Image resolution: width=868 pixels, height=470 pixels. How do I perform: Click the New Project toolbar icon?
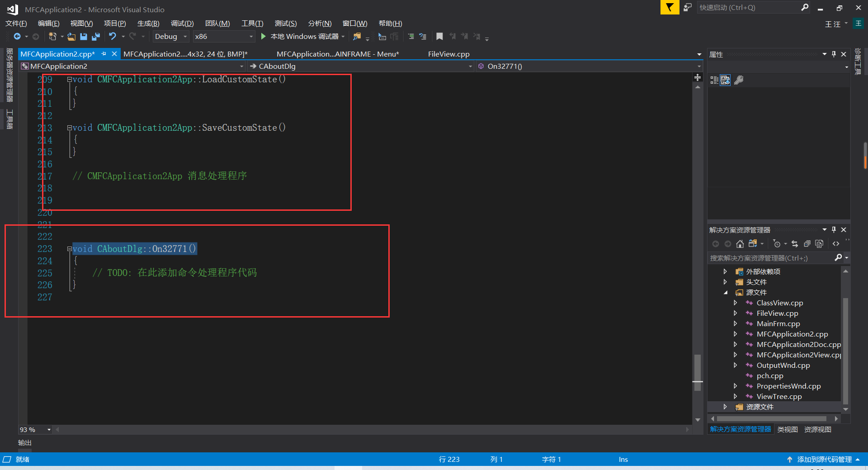(52, 37)
